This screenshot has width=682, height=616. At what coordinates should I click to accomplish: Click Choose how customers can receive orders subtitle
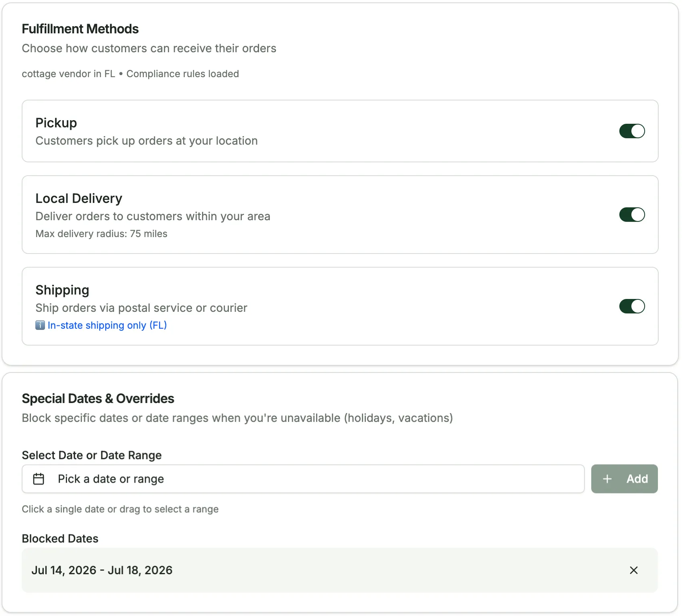coord(149,49)
